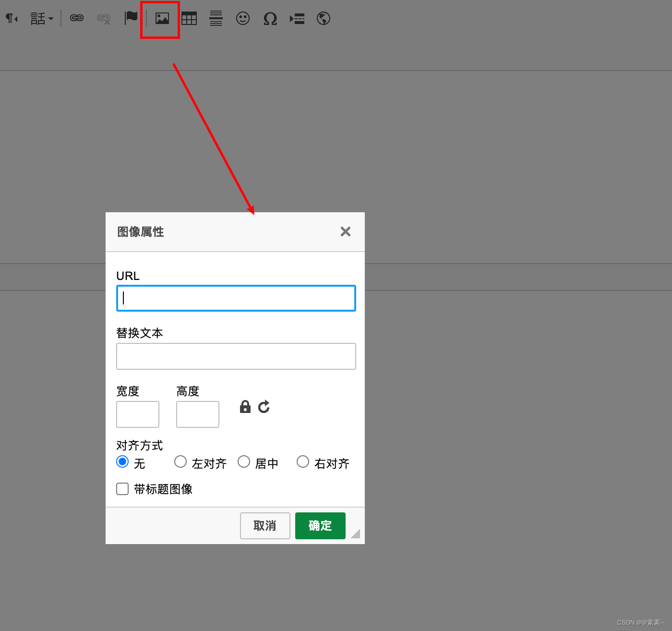672x631 pixels.
Task: Focus the URL input field
Action: pos(236,298)
